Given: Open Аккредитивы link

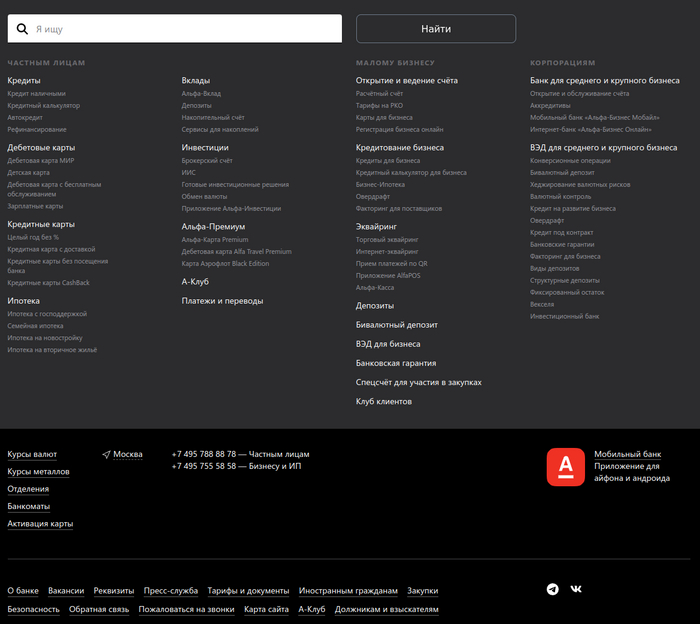Looking at the screenshot, I should 550,106.
